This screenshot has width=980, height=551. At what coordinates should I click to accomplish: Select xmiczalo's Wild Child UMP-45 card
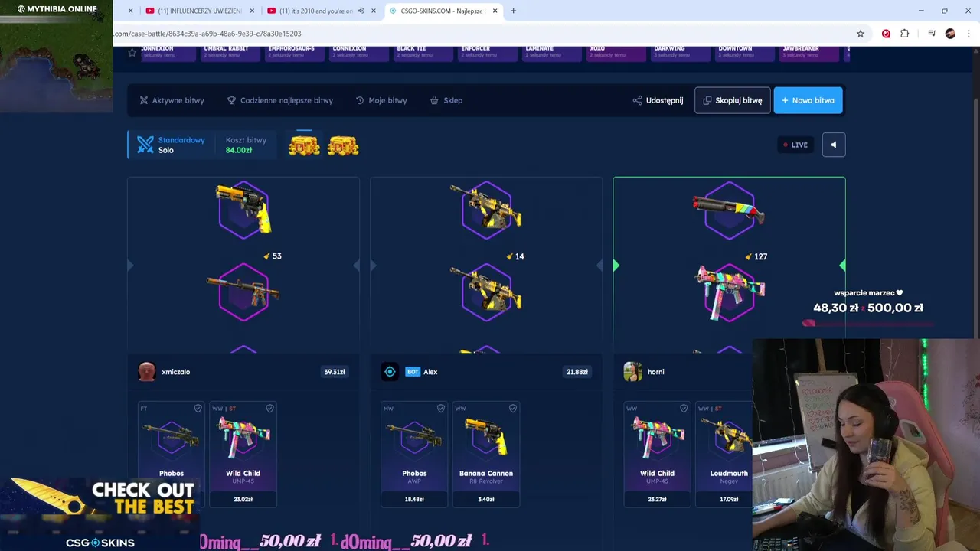click(243, 454)
